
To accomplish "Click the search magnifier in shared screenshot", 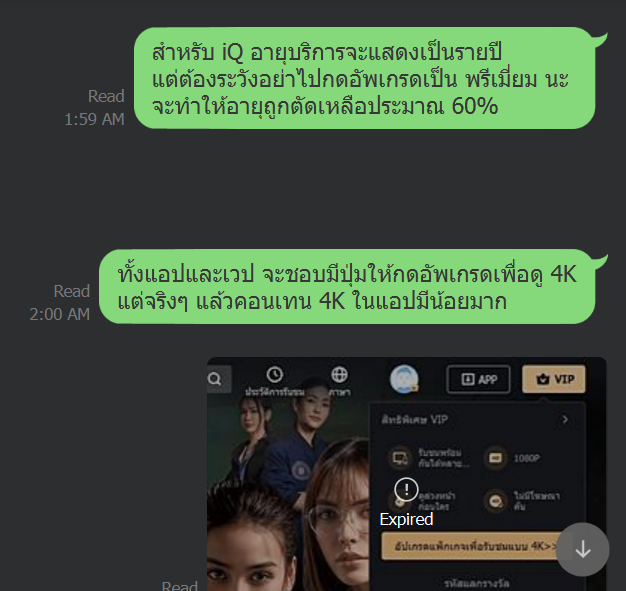I will 215,379.
